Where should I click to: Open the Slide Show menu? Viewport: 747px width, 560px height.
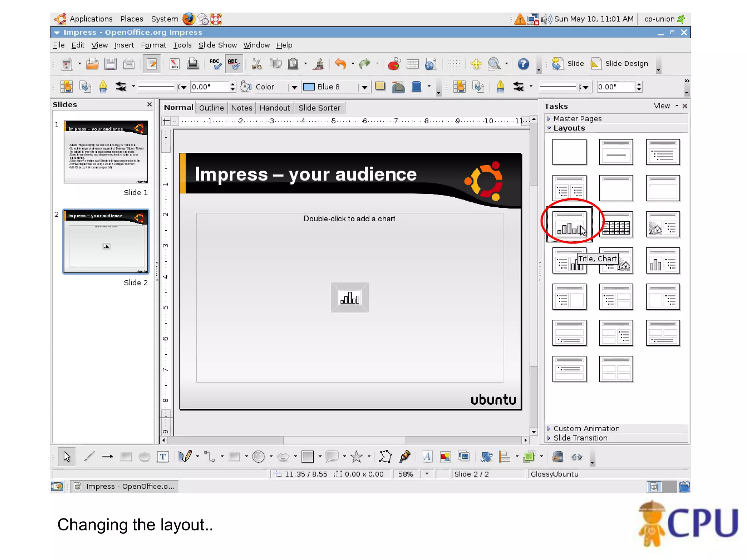[217, 45]
